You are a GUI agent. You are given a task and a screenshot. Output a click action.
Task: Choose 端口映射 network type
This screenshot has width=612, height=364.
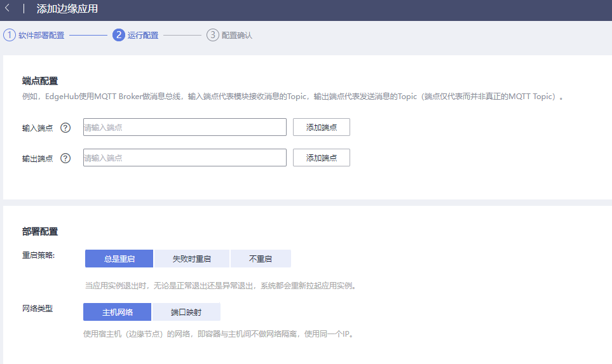tap(186, 312)
